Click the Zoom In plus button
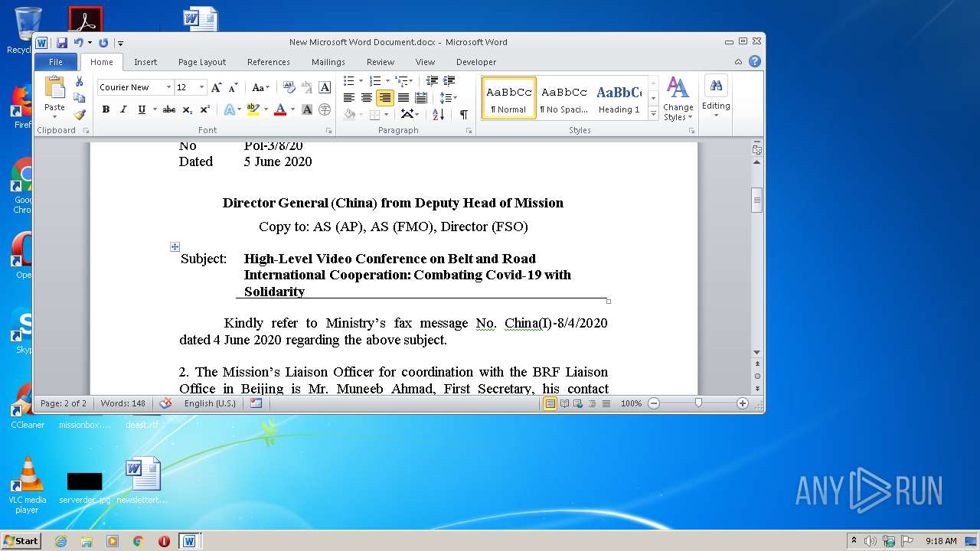Viewport: 980px width, 551px height. pyautogui.click(x=742, y=403)
